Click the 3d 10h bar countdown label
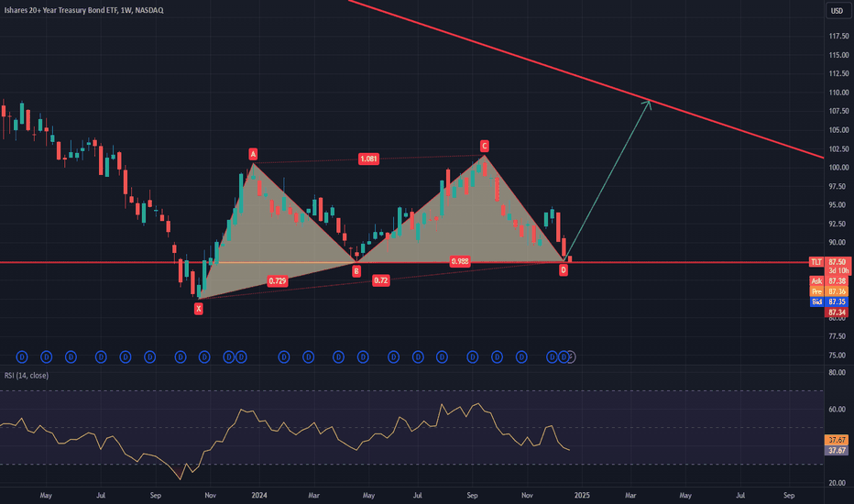Screen dimensions: 854x504 tap(838, 270)
